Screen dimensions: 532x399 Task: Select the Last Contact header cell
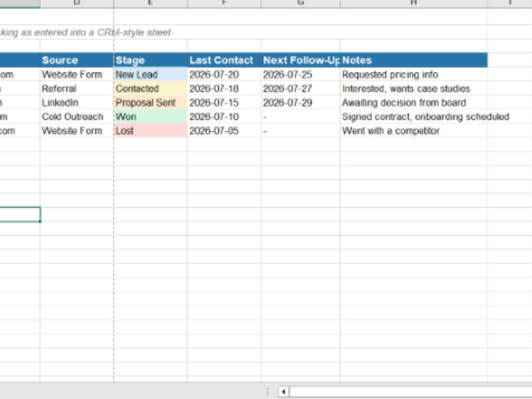click(x=224, y=60)
